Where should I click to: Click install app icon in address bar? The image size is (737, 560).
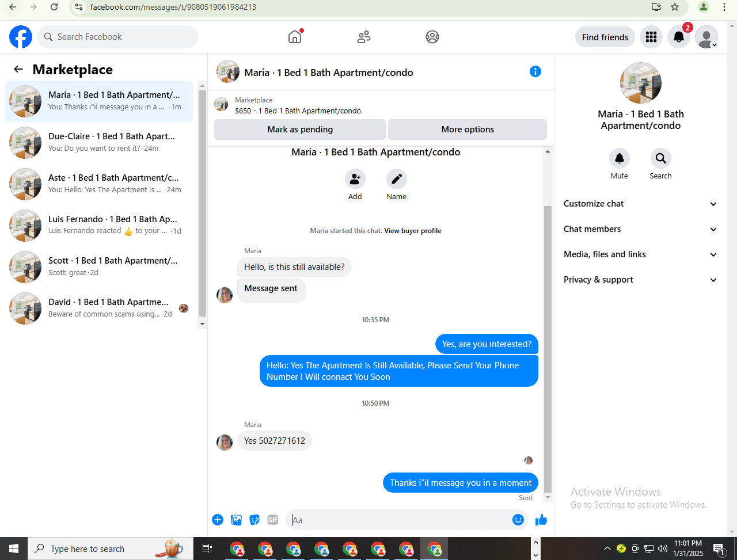coord(656,7)
